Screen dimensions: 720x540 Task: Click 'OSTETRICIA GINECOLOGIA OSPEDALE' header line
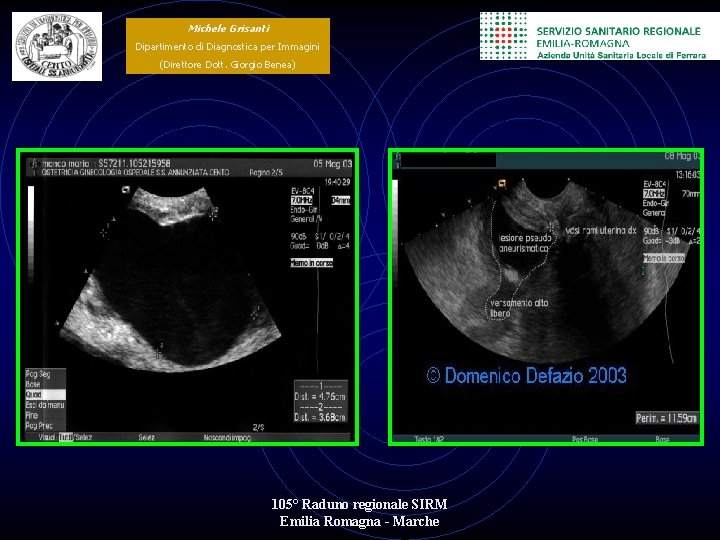click(135, 172)
